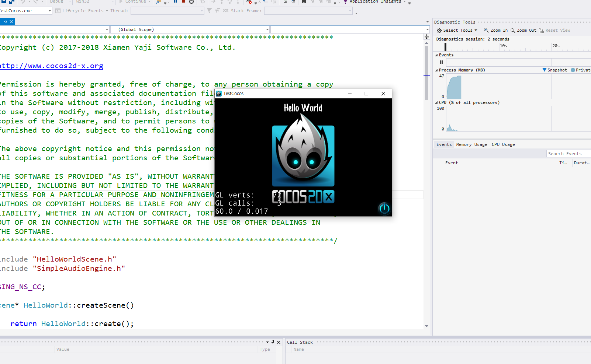Click the return HelloWorld::create(); line

pyautogui.click(x=72, y=324)
